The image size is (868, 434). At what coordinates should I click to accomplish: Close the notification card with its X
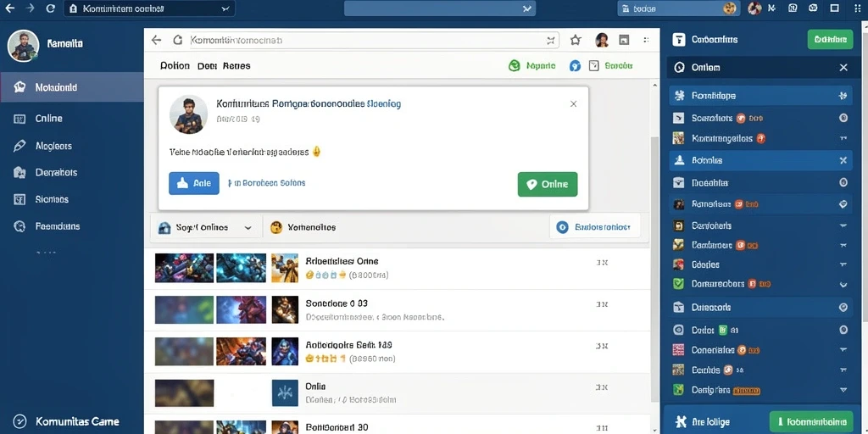[574, 103]
